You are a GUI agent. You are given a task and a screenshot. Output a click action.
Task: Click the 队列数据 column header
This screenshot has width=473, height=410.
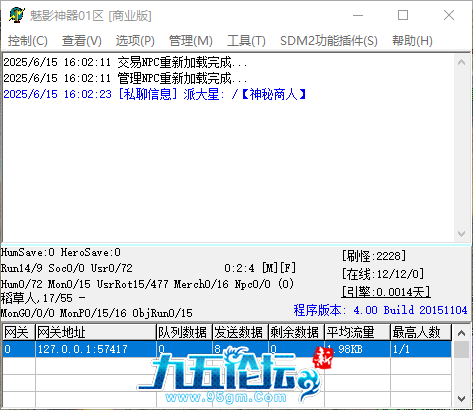point(184,332)
